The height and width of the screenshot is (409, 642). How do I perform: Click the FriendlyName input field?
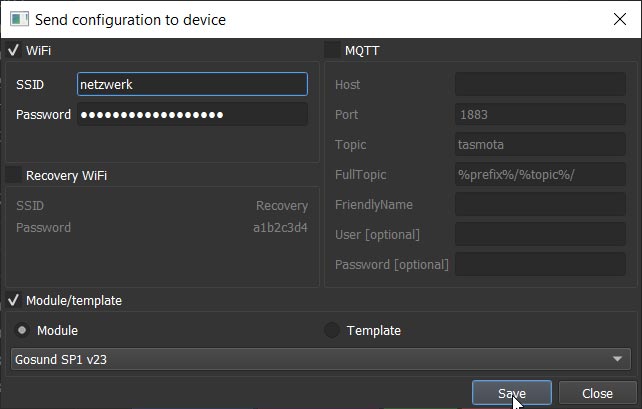tap(540, 204)
